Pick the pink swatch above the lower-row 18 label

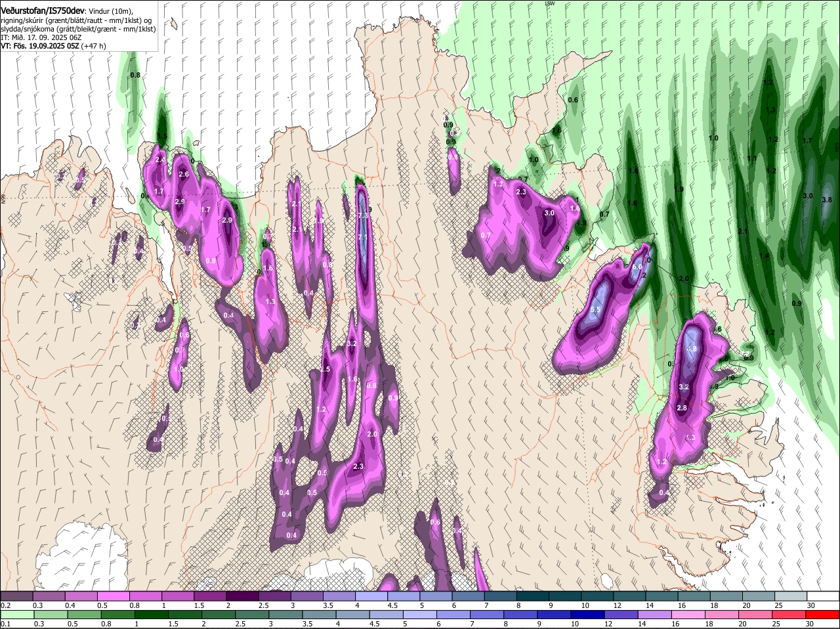pos(722,615)
